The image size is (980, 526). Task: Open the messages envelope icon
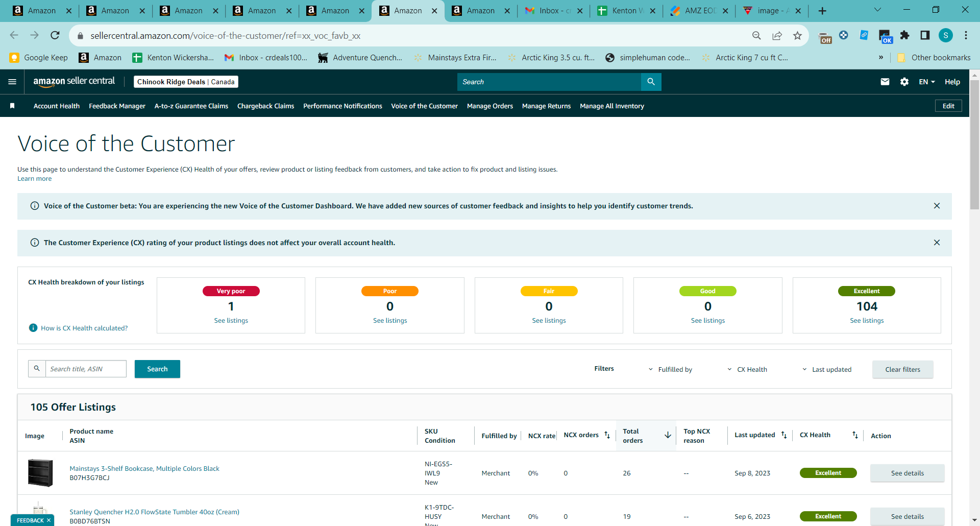pos(885,82)
